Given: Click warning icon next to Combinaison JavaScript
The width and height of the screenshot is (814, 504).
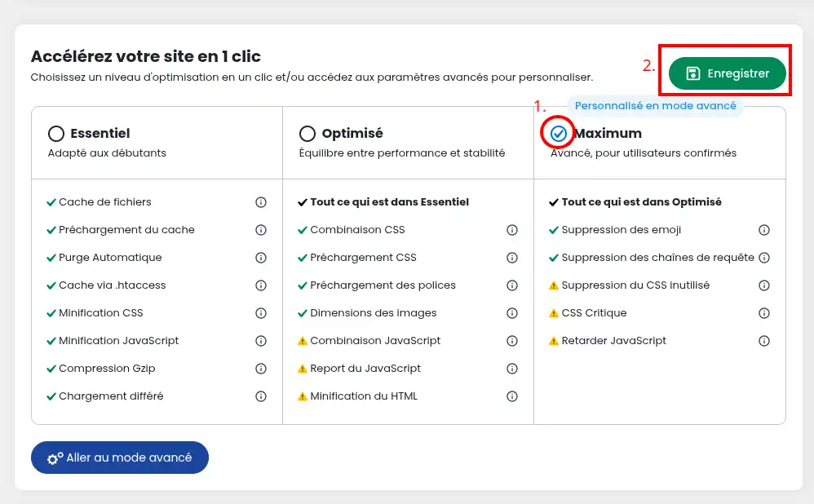Looking at the screenshot, I should point(302,341).
